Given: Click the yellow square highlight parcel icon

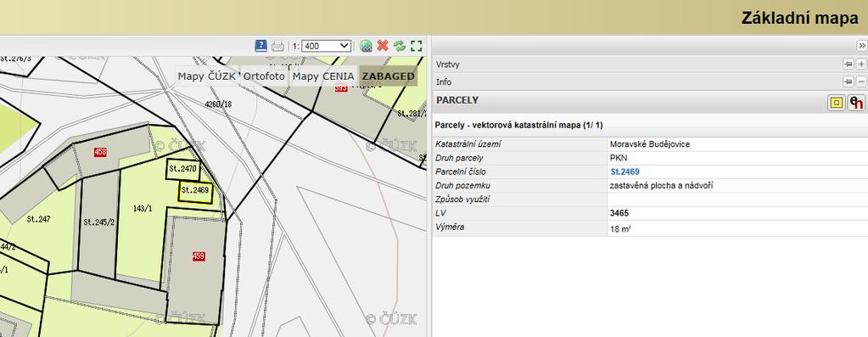Looking at the screenshot, I should pyautogui.click(x=837, y=103).
